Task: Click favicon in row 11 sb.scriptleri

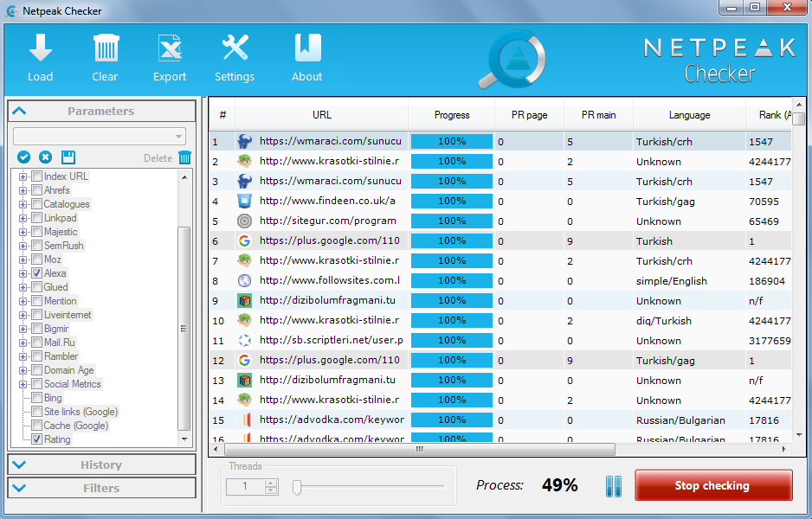Action: (x=244, y=340)
